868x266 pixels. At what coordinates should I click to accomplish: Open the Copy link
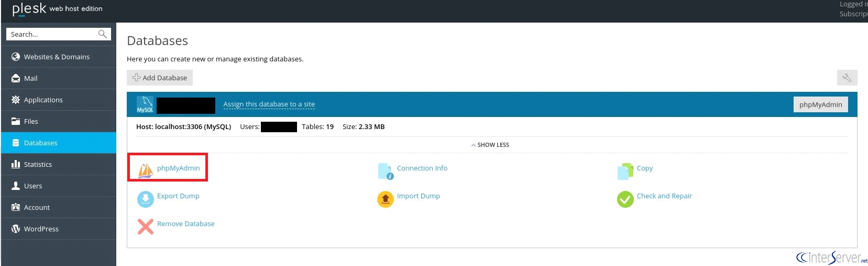tap(645, 168)
